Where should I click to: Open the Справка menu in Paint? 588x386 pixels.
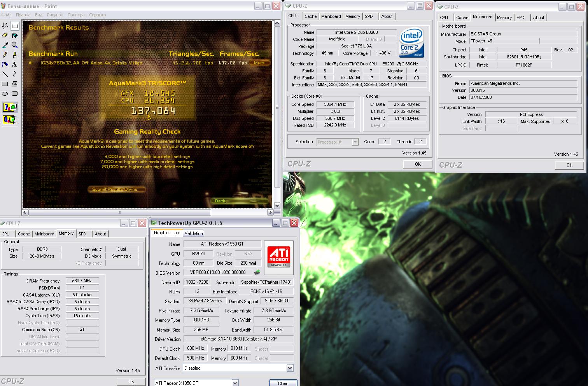(97, 15)
